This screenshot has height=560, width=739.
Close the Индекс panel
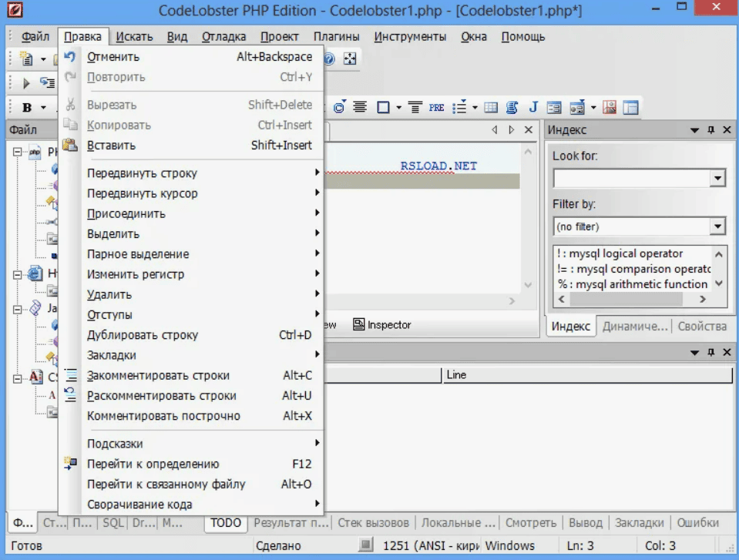(727, 129)
